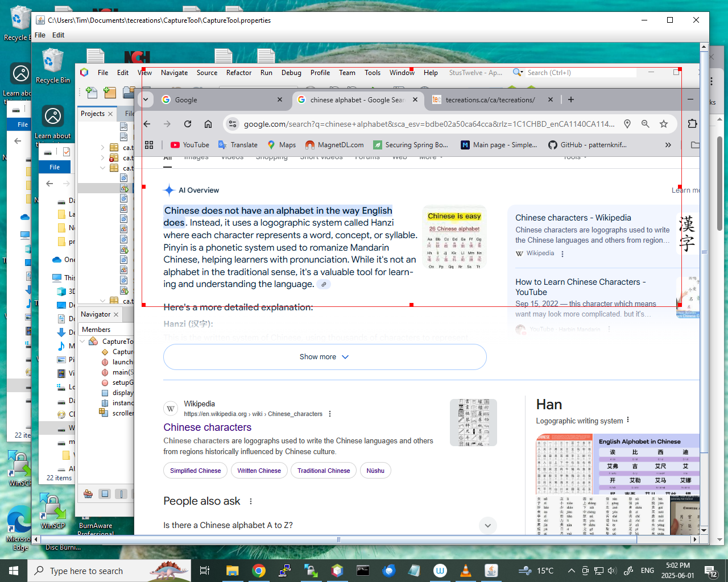This screenshot has width=728, height=582.
Task: Expand the first ca.t package in Projects
Action: click(x=102, y=147)
